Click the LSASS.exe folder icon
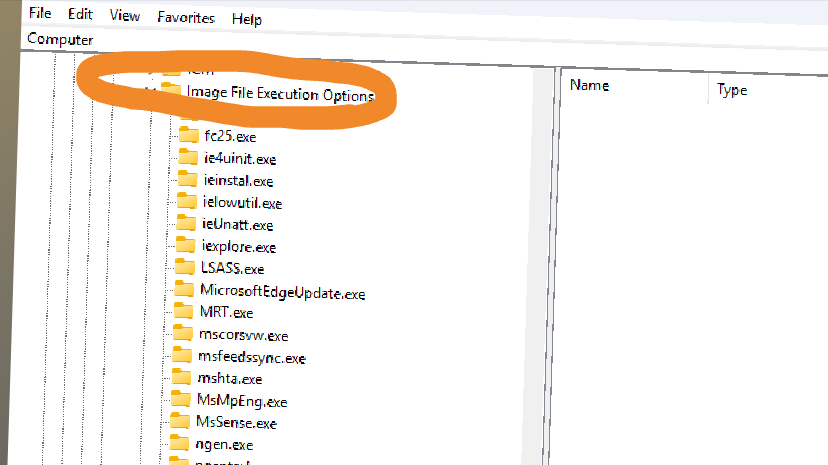 click(185, 267)
